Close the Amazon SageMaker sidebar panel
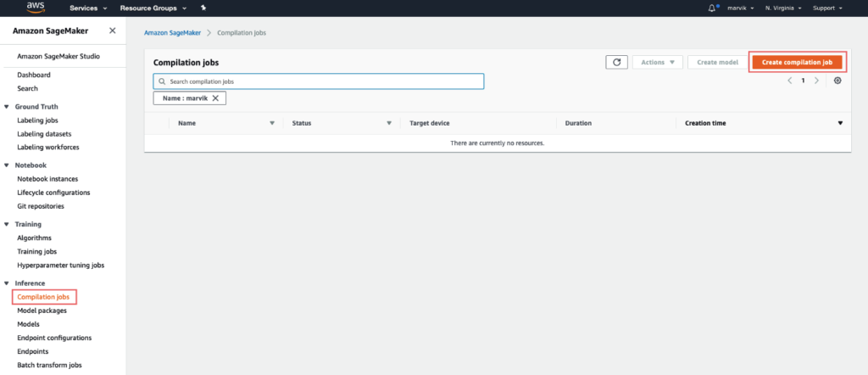 (113, 31)
